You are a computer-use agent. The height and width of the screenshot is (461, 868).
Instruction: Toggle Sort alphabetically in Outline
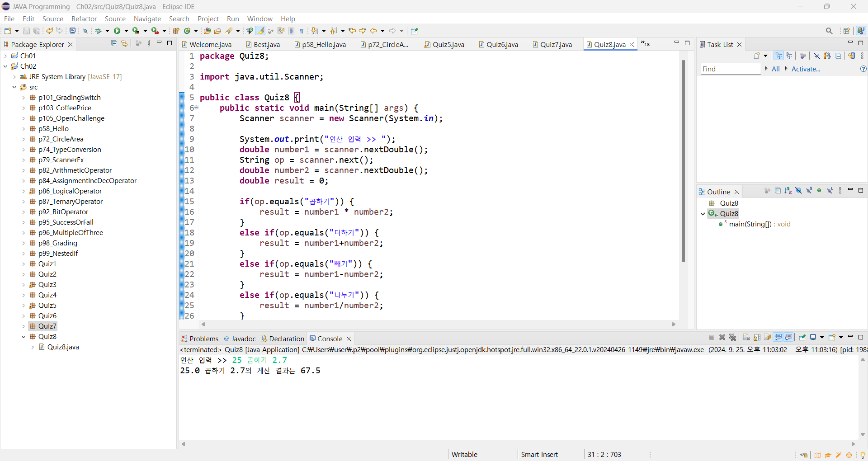(788, 191)
